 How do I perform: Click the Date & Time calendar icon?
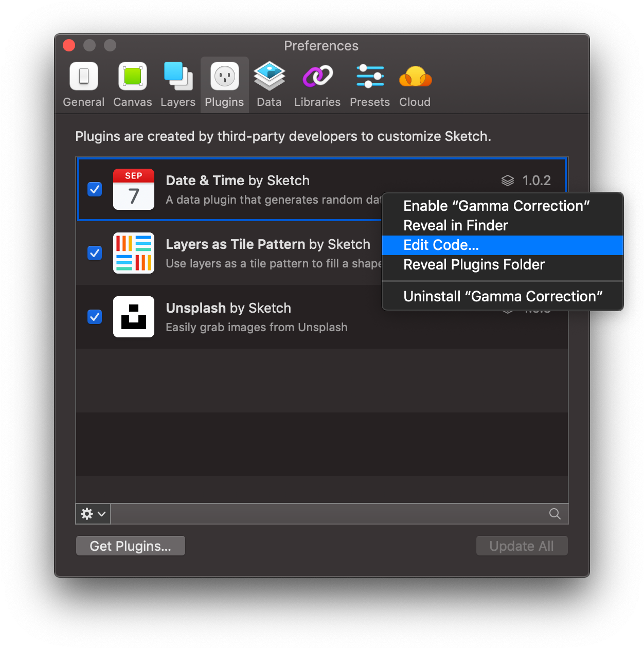click(134, 189)
